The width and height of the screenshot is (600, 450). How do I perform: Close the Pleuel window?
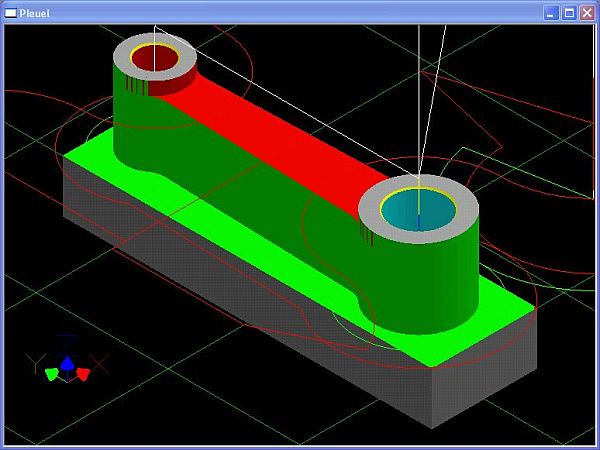(586, 12)
